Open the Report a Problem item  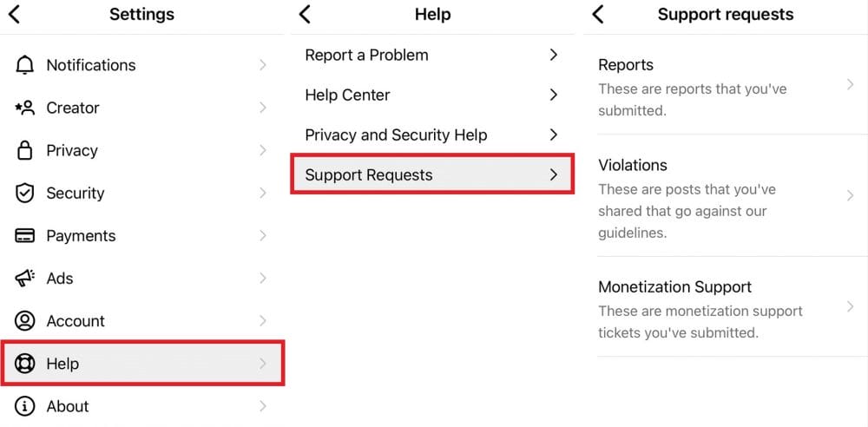pyautogui.click(x=432, y=55)
